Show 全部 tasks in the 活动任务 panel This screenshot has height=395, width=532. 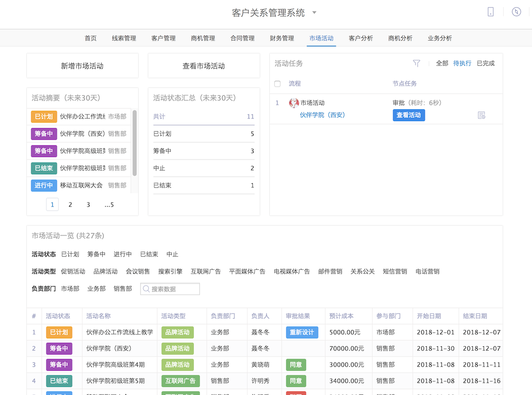(442, 63)
